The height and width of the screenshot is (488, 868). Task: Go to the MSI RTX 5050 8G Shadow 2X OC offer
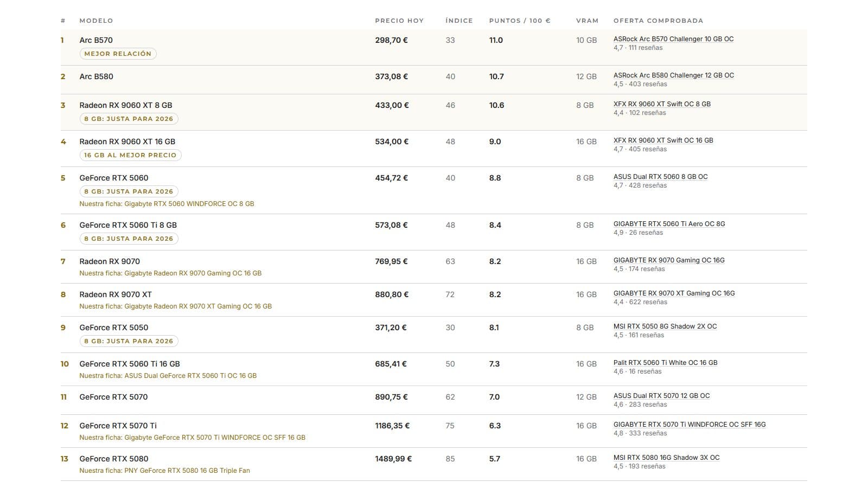click(x=665, y=326)
